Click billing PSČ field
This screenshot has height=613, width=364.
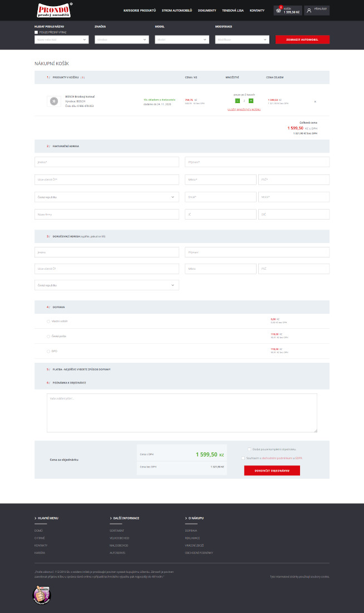pyautogui.click(x=294, y=179)
